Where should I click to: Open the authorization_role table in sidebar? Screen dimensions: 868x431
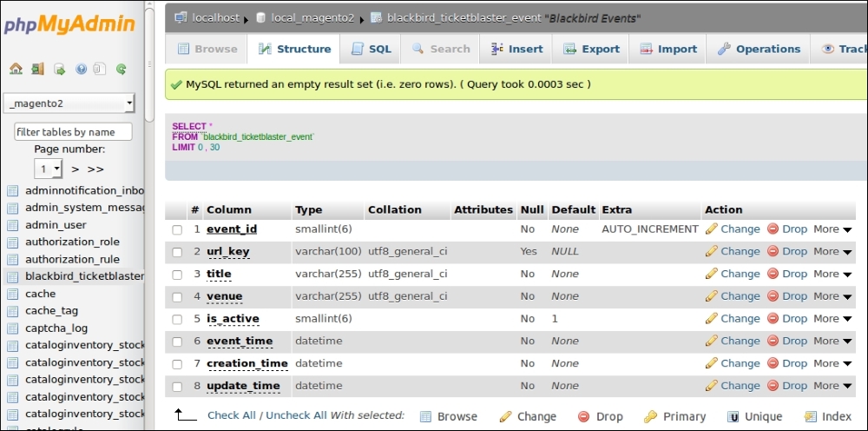(72, 242)
